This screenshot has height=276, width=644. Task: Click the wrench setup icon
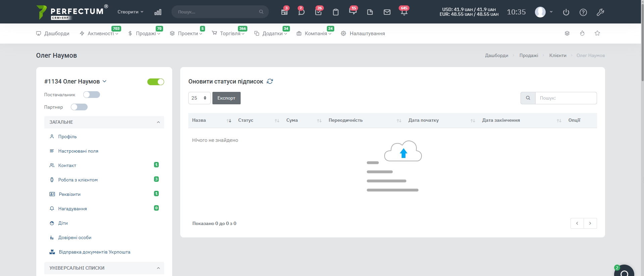pos(600,12)
